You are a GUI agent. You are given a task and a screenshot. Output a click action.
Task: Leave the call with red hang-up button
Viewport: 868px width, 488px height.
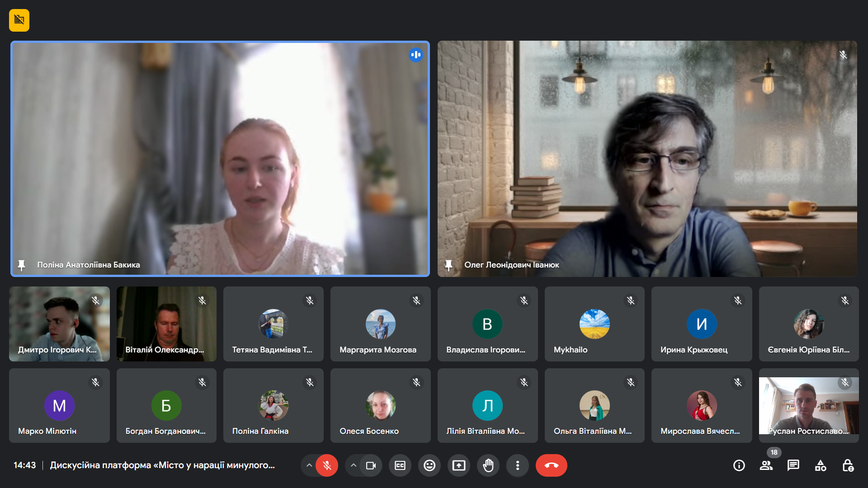(x=551, y=465)
